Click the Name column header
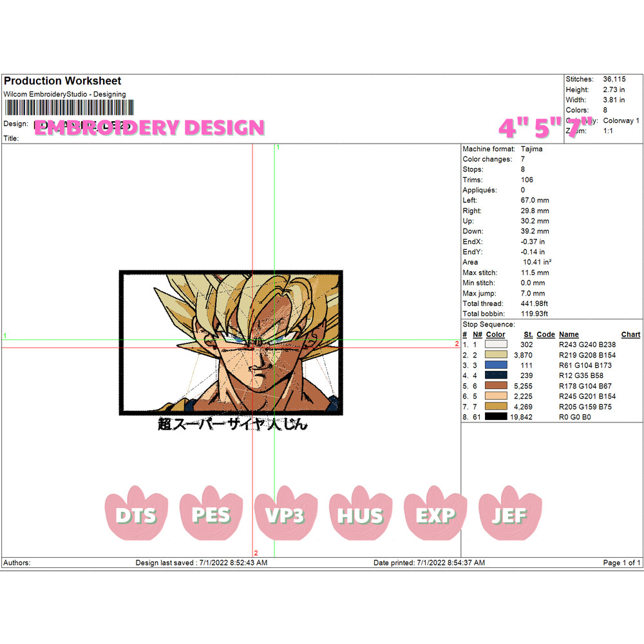The height and width of the screenshot is (644, 644). 569,334
